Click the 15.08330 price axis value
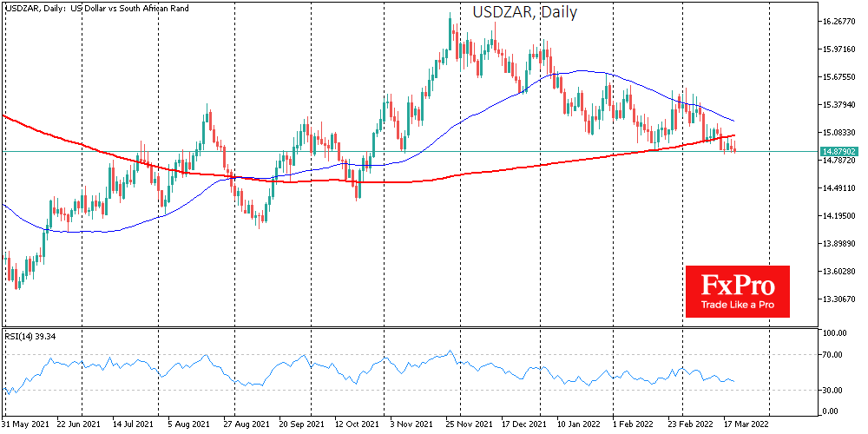 tap(839, 132)
